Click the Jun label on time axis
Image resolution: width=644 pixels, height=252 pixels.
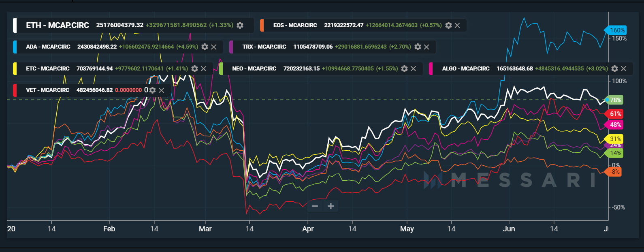(x=509, y=229)
